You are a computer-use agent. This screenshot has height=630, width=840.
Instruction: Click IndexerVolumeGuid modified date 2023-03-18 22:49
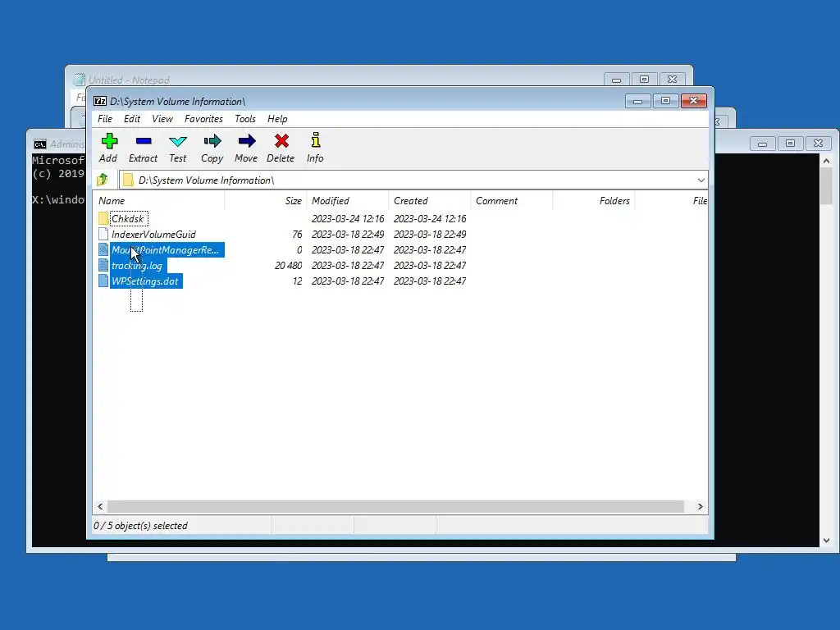coord(348,234)
